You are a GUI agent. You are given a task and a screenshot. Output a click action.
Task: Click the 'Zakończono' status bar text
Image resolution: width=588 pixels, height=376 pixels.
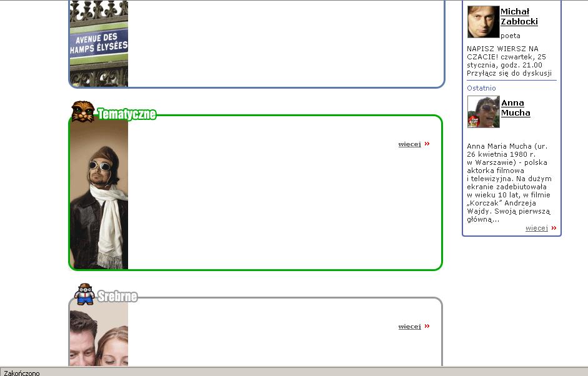(22, 372)
